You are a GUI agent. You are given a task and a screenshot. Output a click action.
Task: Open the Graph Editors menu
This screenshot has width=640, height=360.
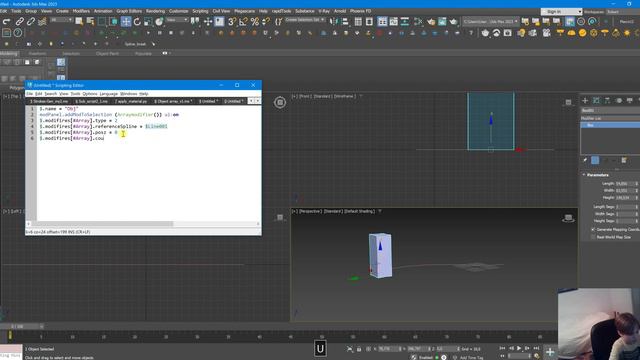coord(129,11)
